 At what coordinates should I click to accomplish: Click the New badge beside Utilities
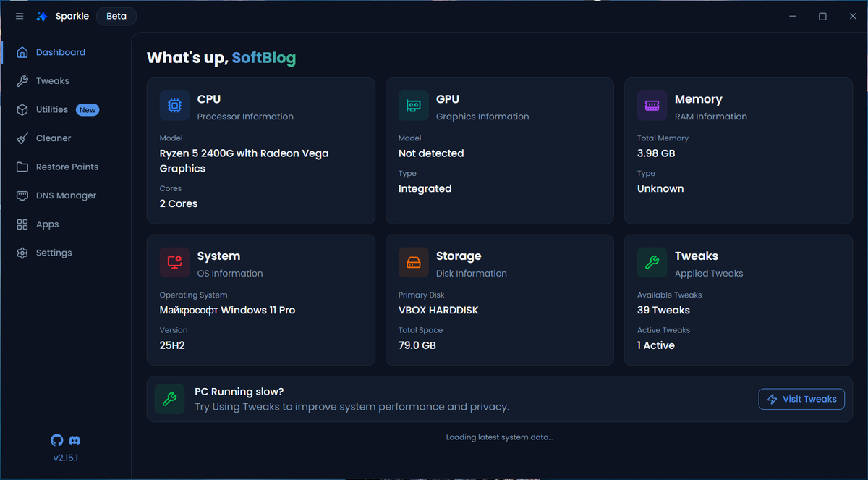tap(88, 110)
